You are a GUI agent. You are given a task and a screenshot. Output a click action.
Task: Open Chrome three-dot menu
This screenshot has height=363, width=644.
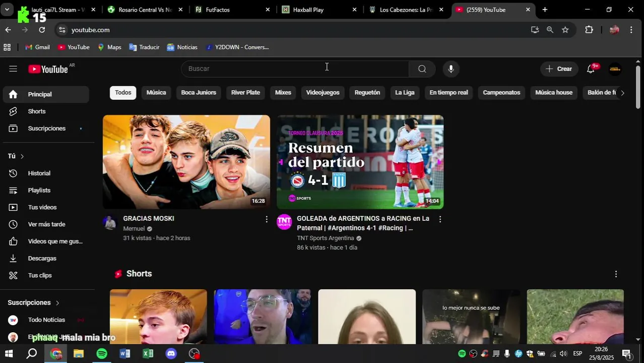click(x=631, y=30)
